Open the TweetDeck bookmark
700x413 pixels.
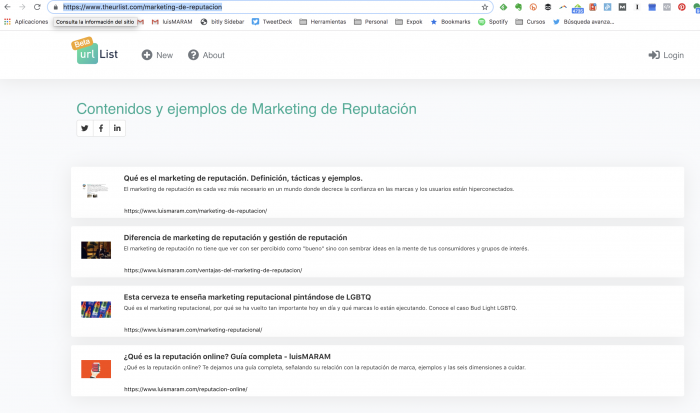tap(272, 21)
